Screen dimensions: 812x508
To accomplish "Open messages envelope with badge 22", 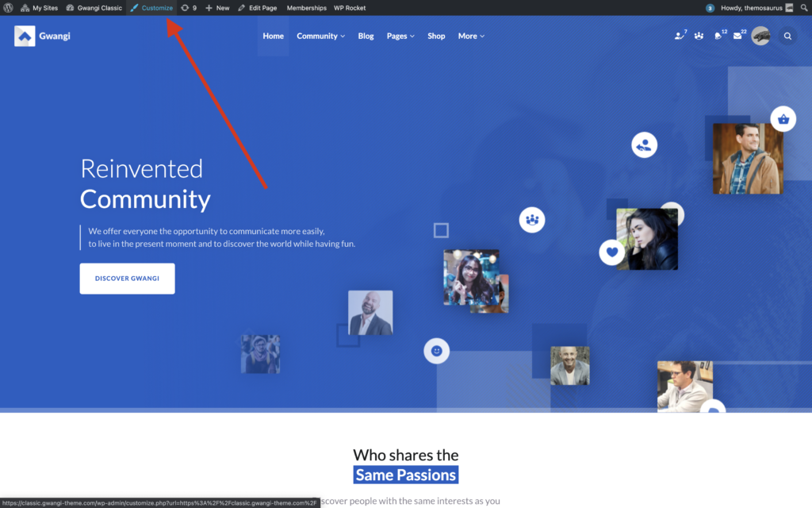I will click(739, 35).
